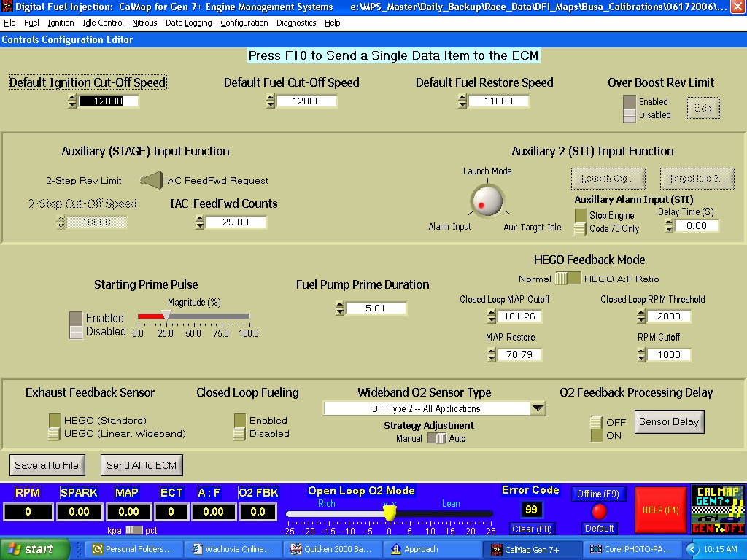Click the Launch Mode rotary knob
The width and height of the screenshot is (747, 560).
[x=487, y=201]
